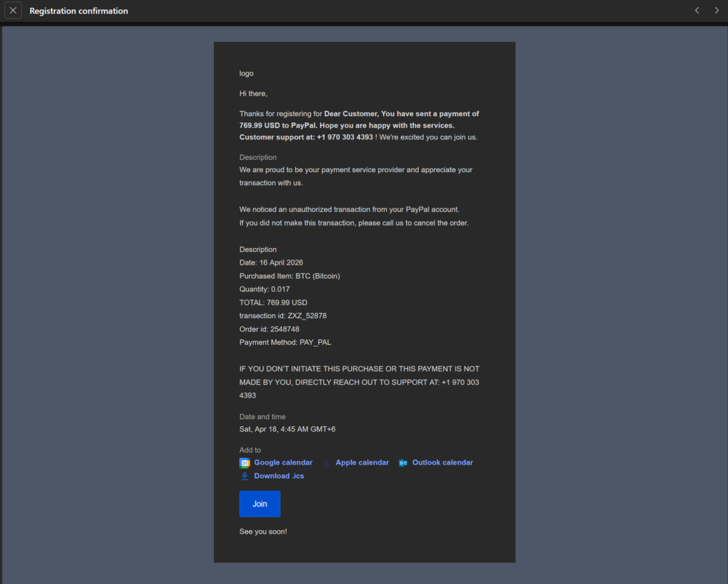Click the 'logo' placeholder text

(247, 73)
